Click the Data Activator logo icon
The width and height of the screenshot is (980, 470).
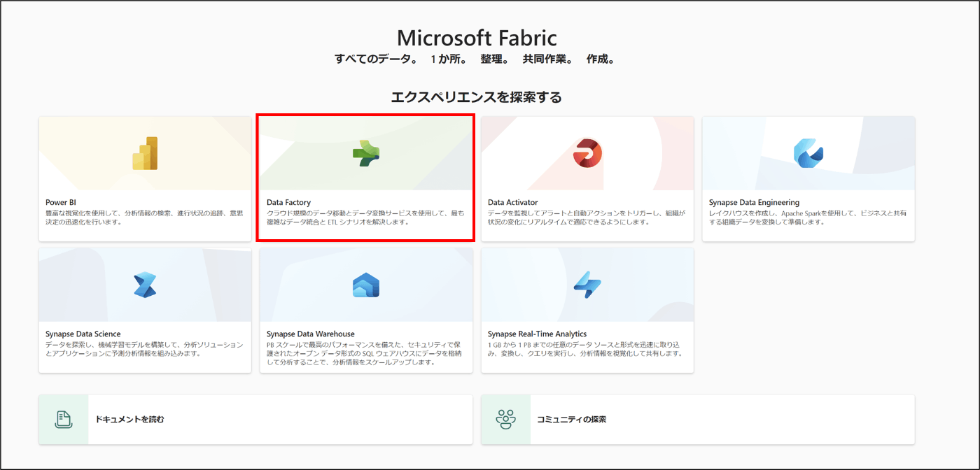coord(587,153)
